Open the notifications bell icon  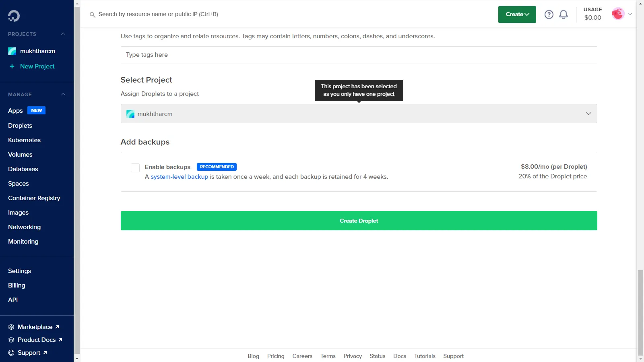563,14
